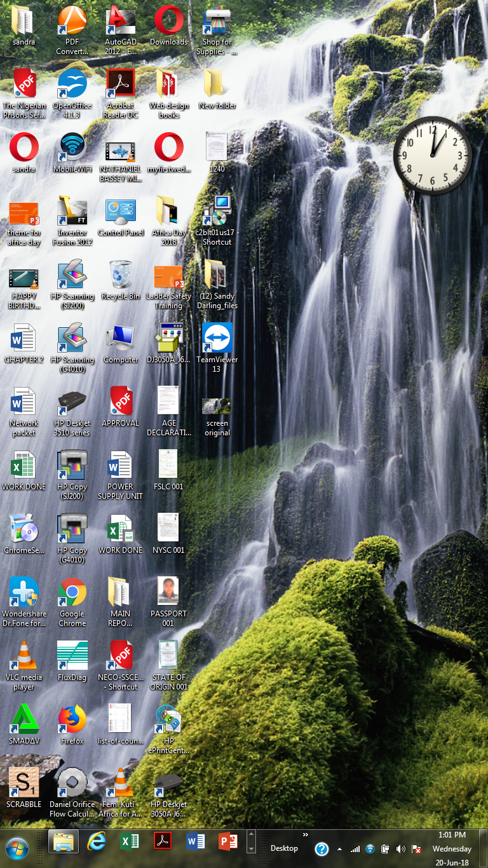The width and height of the screenshot is (488, 868).
Task: Click the Windows Start button
Action: coord(17,848)
